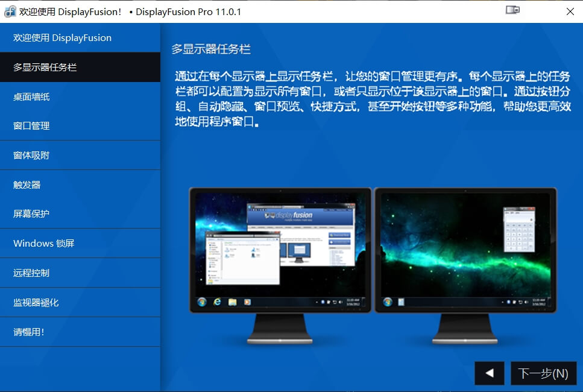Open the 远程控制 section

(x=80, y=273)
